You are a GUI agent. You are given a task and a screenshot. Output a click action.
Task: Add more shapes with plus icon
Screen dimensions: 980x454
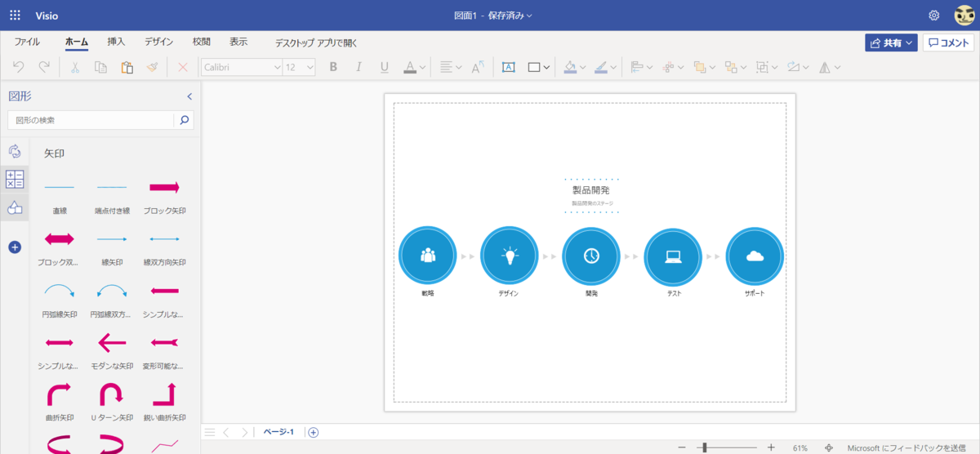tap(15, 247)
